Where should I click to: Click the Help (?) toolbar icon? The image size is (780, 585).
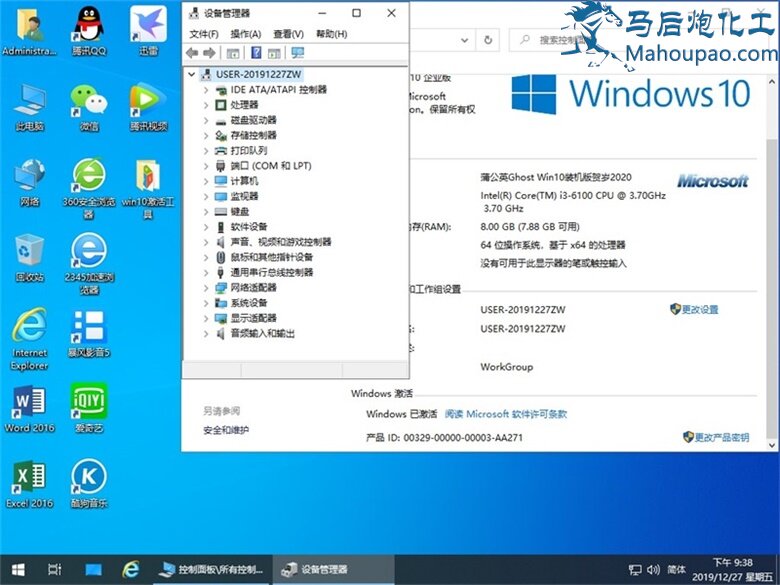pos(256,53)
